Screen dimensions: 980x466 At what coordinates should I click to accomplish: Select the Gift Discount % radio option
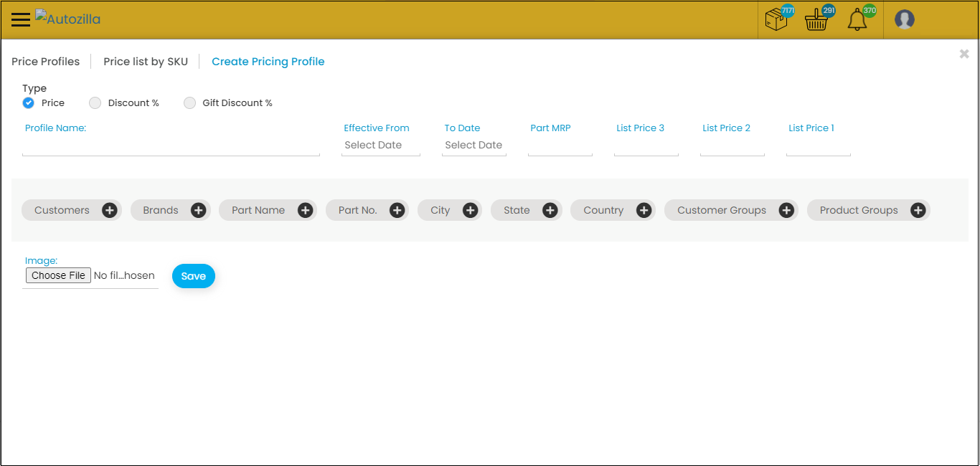(x=189, y=103)
